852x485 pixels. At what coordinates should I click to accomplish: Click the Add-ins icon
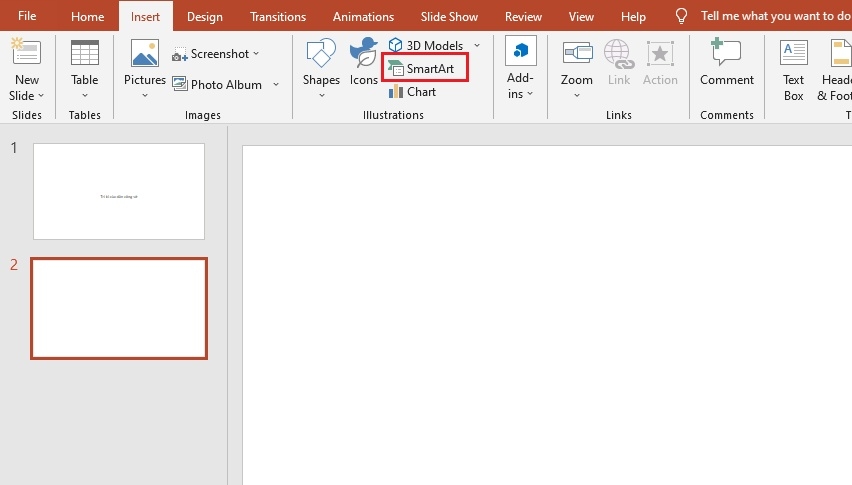521,51
